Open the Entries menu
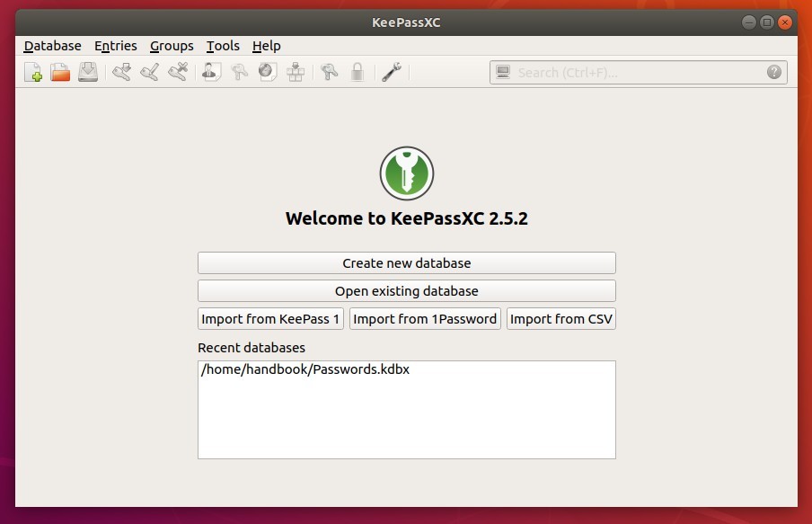Image resolution: width=812 pixels, height=524 pixels. point(115,46)
